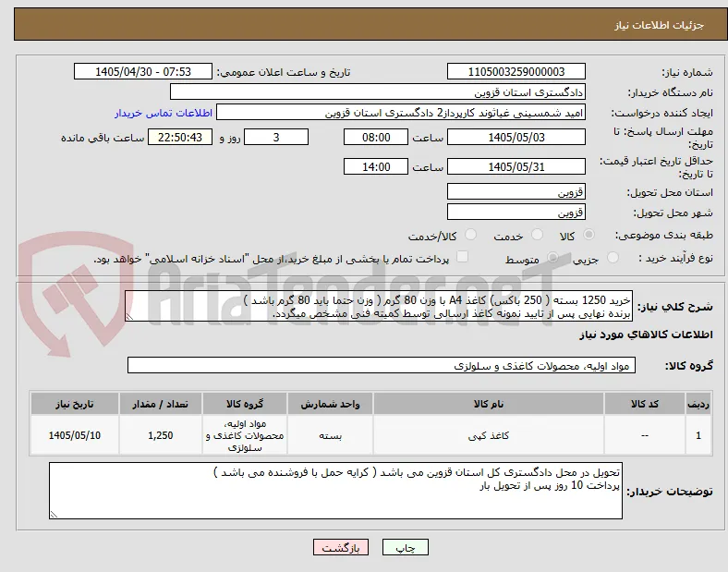Click the delivery city field قزوین

[x=516, y=213]
